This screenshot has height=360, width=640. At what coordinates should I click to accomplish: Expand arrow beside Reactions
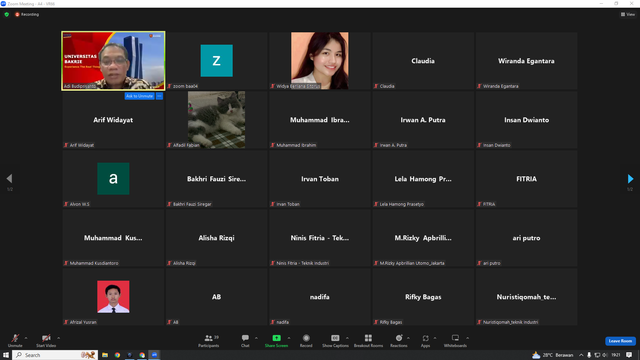pyautogui.click(x=408, y=338)
